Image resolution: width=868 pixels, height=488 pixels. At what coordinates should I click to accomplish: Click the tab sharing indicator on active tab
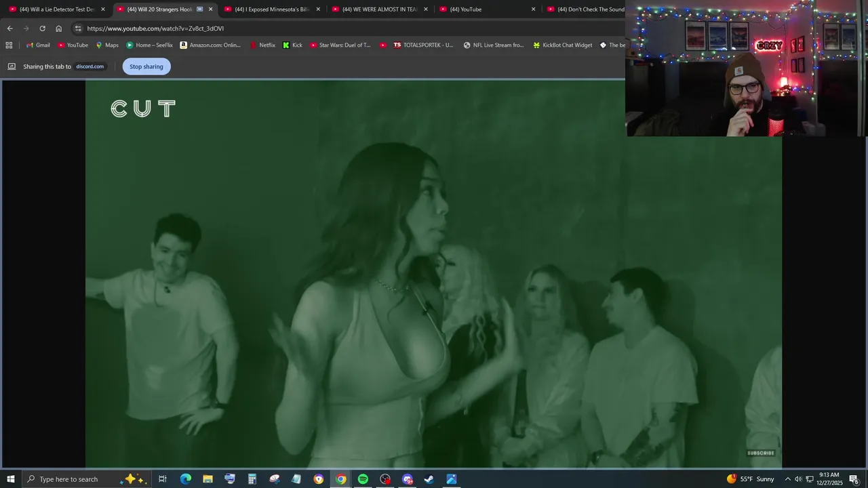199,9
